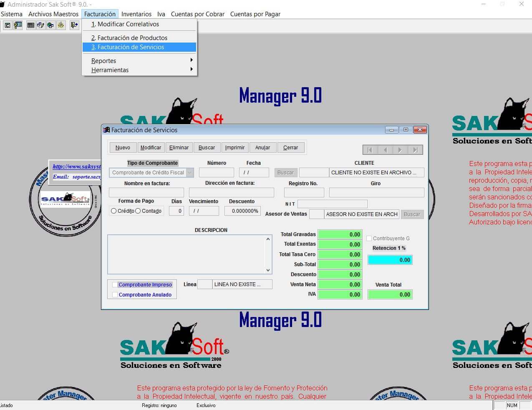
Task: Click the table grid toolbar icon
Action: click(x=31, y=25)
